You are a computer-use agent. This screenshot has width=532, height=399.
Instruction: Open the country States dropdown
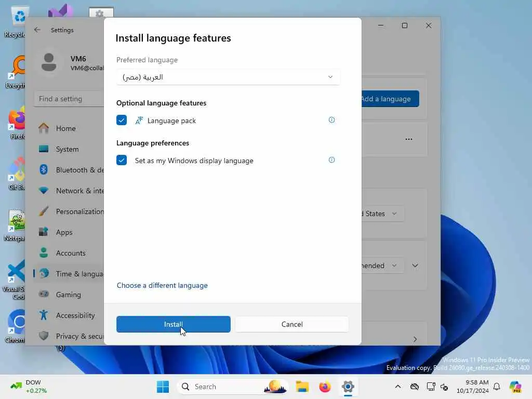tap(383, 214)
